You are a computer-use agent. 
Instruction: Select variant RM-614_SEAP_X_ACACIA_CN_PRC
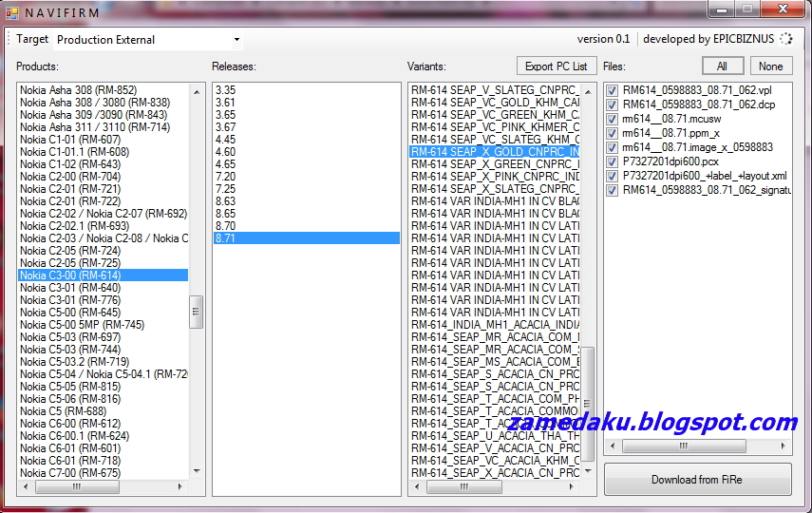(495, 473)
